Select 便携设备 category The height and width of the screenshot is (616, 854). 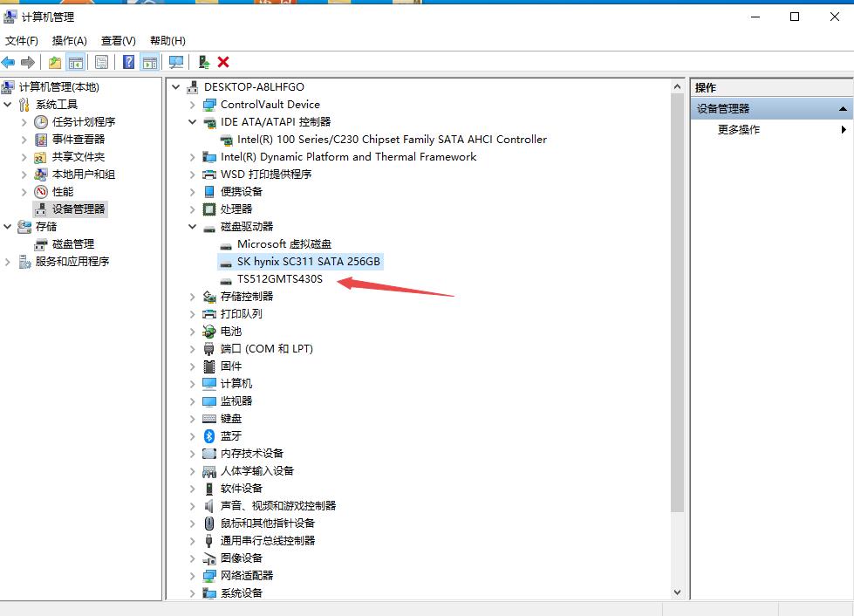tap(242, 192)
